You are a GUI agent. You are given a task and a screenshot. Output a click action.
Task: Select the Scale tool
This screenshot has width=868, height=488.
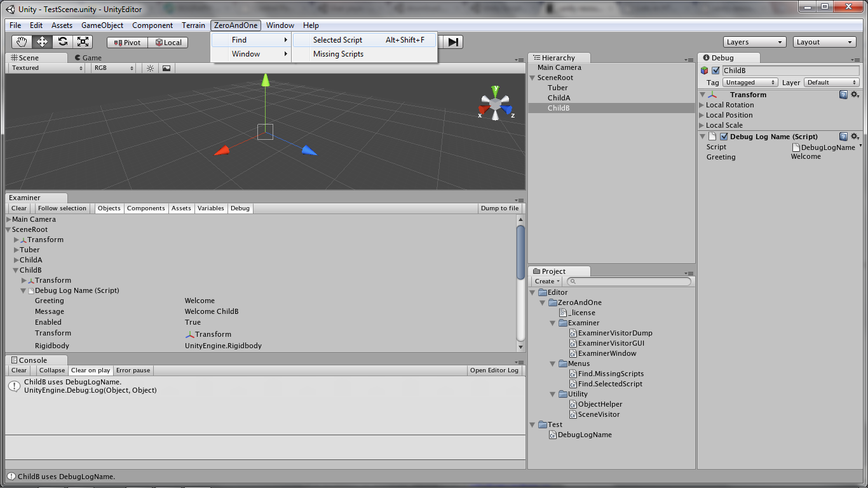point(83,42)
